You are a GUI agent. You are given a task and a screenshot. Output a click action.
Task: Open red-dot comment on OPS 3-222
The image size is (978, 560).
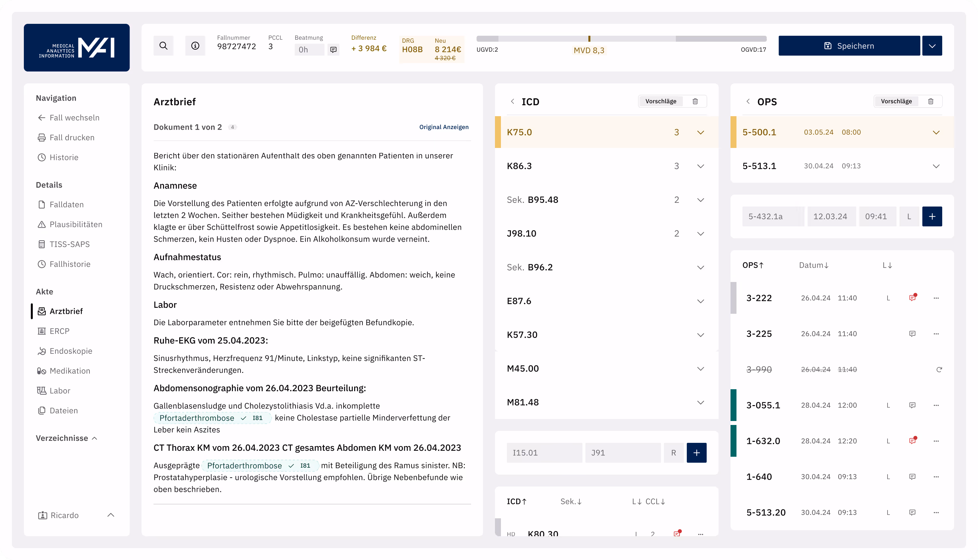click(912, 298)
